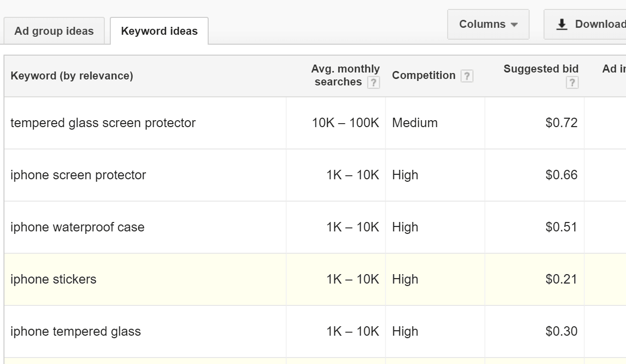This screenshot has width=626, height=364.
Task: Select keyword 'tempered glass screen protector'
Action: click(x=103, y=123)
